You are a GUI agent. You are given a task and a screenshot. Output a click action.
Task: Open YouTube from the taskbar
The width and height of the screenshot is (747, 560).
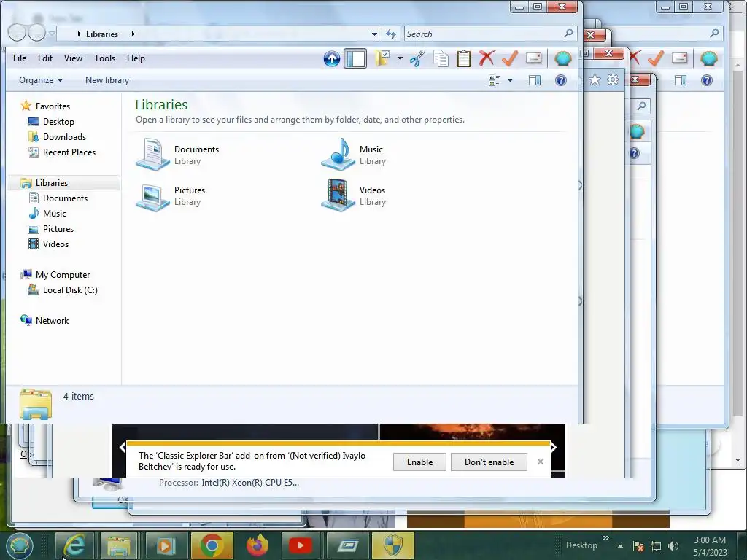[x=301, y=545]
